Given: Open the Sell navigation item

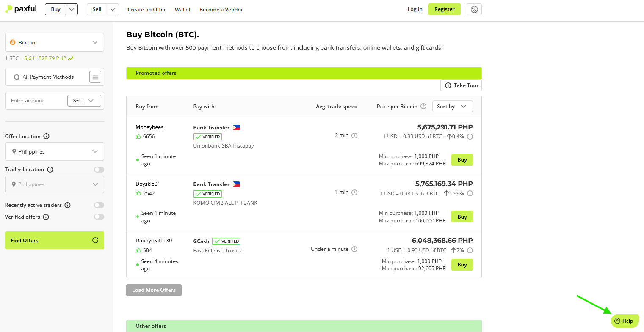Looking at the screenshot, I should pos(97,9).
